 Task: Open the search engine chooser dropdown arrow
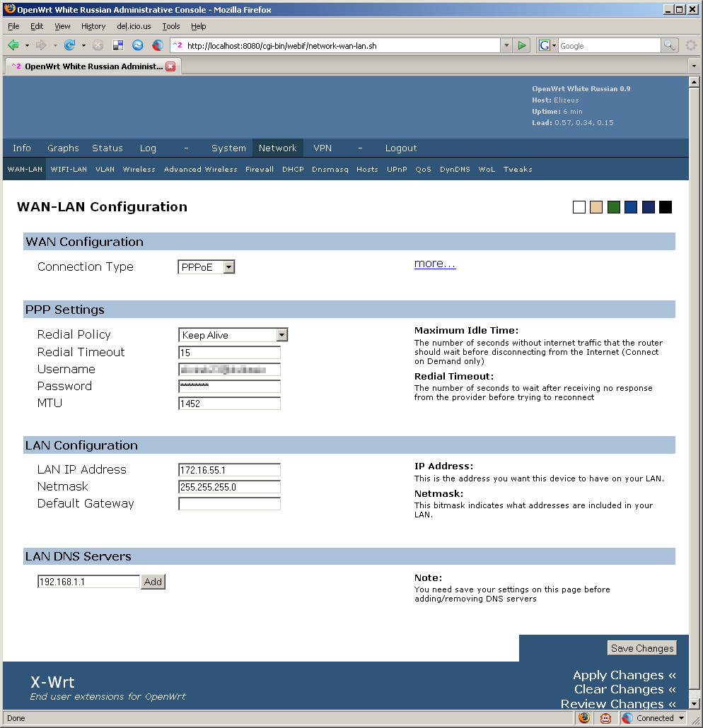pos(554,45)
